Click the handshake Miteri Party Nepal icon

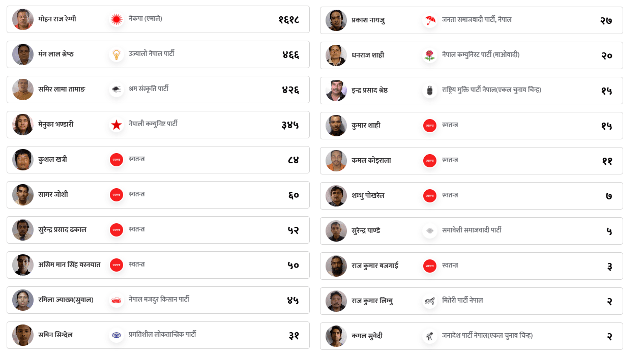[x=430, y=302]
